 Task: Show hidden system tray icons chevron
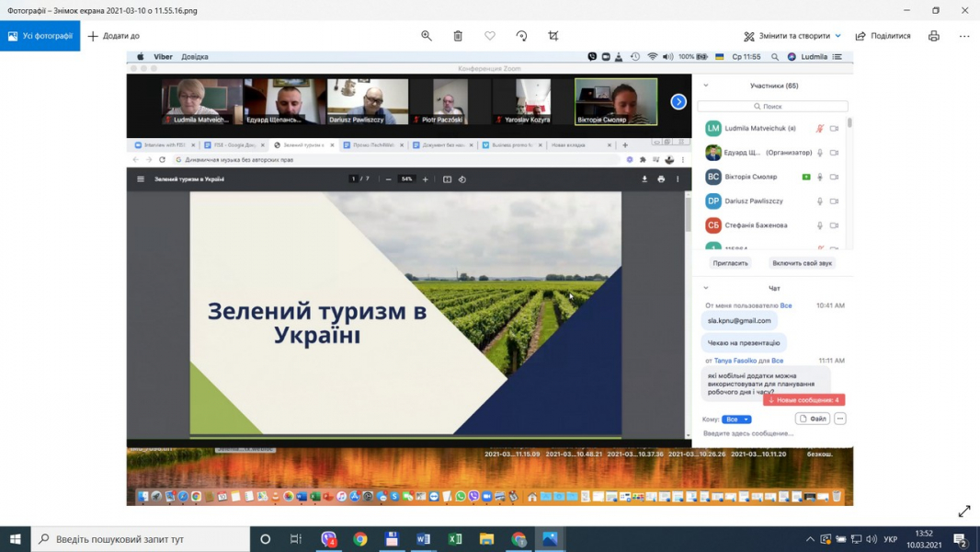pos(810,539)
